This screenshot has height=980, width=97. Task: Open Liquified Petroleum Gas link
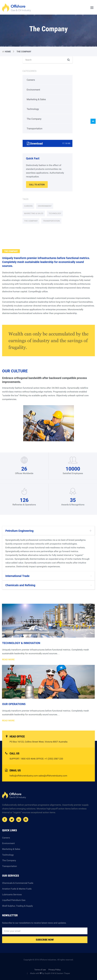(14, 900)
